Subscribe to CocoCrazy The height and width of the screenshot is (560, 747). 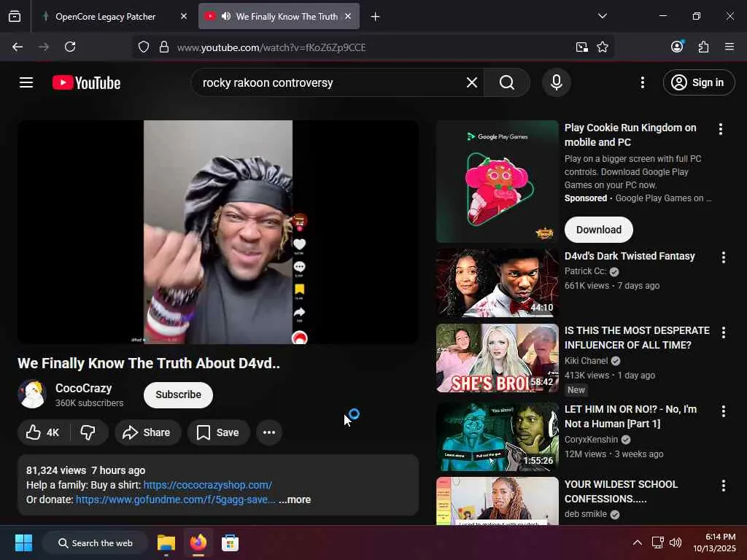click(x=178, y=394)
